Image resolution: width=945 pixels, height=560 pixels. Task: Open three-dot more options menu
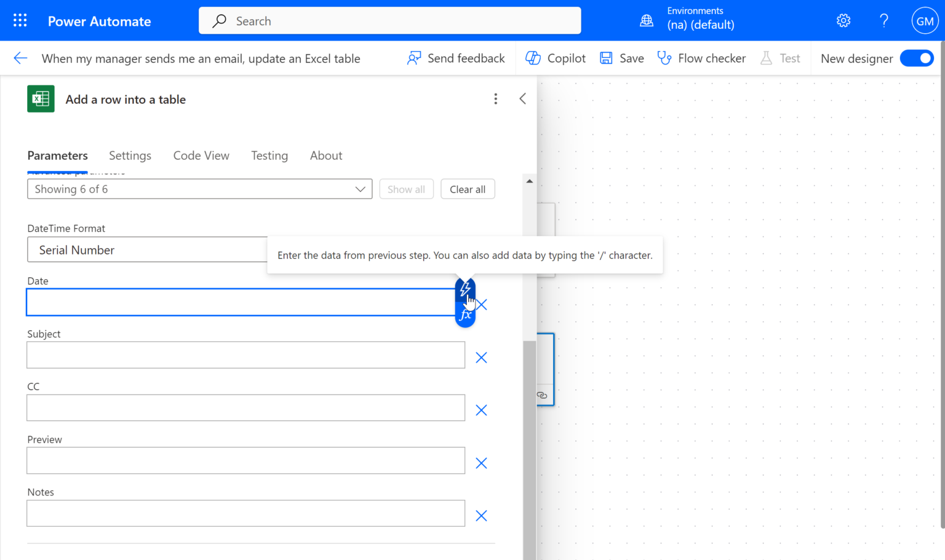click(x=495, y=99)
